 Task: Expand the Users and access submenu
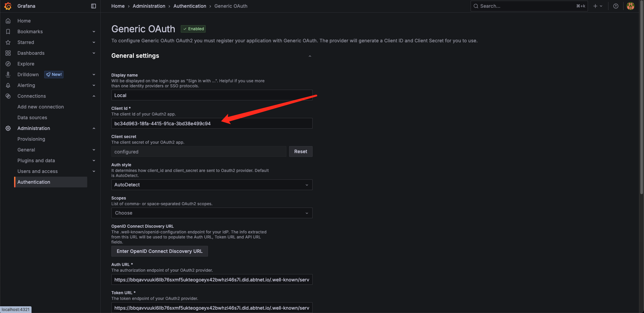(x=94, y=171)
